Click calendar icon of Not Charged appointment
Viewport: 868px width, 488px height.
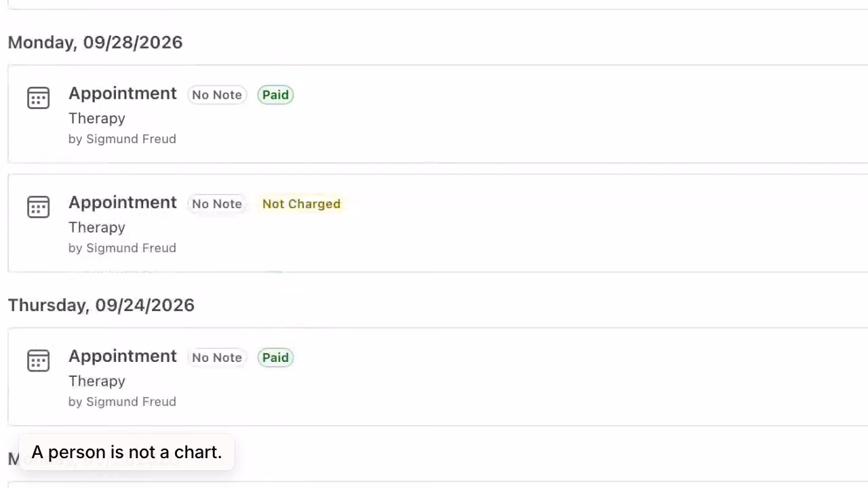click(39, 207)
